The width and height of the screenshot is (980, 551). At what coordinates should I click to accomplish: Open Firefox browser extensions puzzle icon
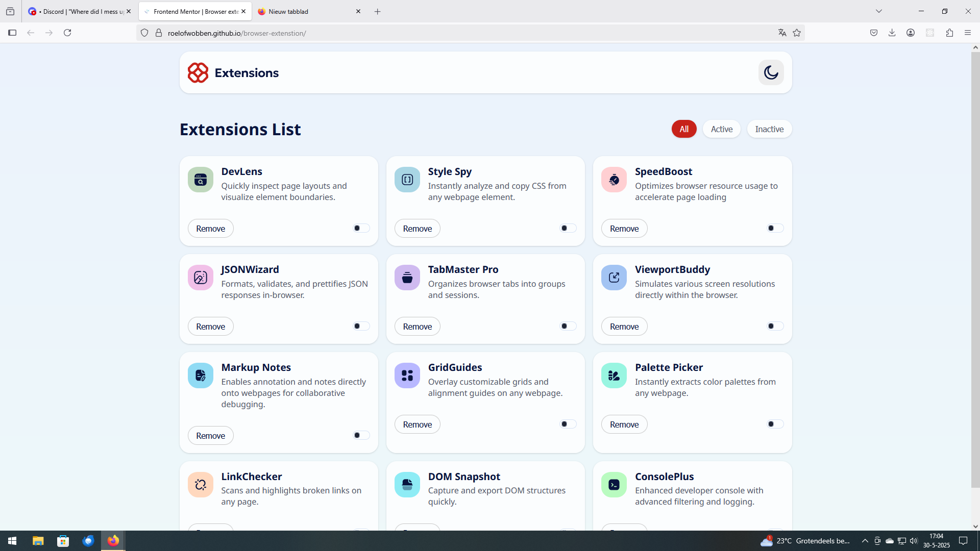click(x=949, y=33)
